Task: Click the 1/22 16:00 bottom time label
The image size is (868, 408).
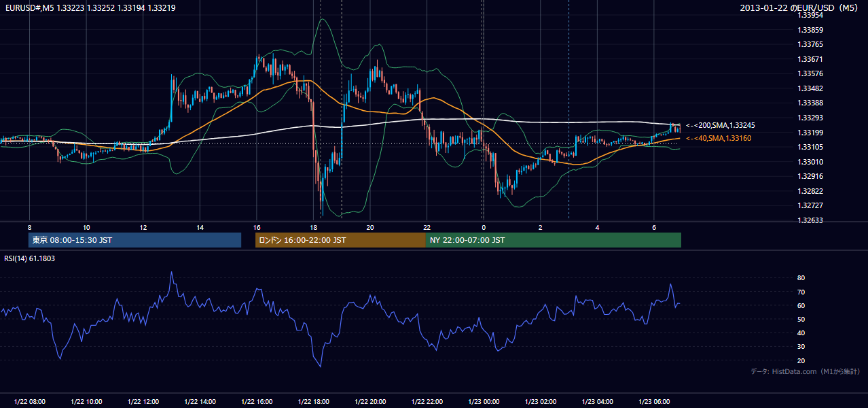Action: coord(257,402)
